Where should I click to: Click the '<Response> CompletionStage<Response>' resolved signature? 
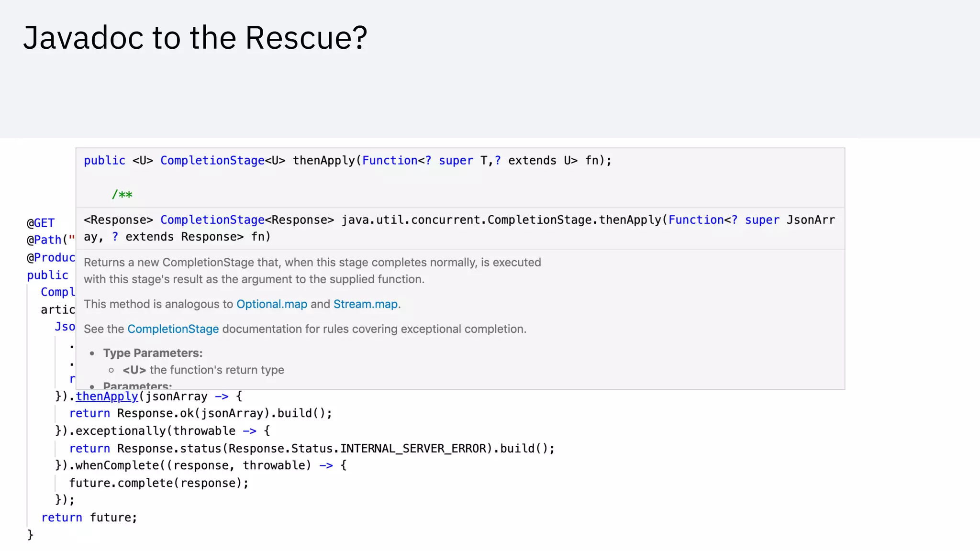[x=459, y=228]
